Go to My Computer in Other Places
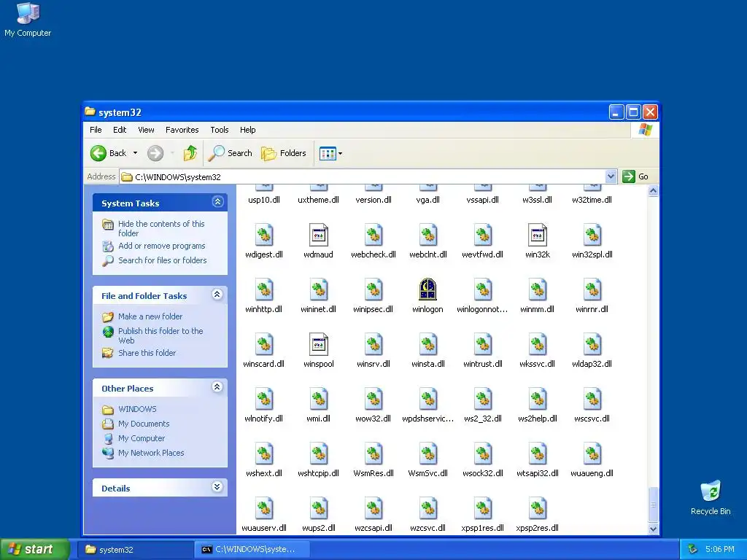747x560 pixels. pos(142,438)
